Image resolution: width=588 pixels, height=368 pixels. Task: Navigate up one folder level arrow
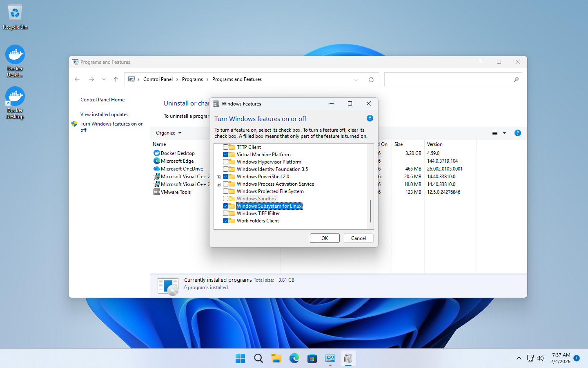coord(116,80)
